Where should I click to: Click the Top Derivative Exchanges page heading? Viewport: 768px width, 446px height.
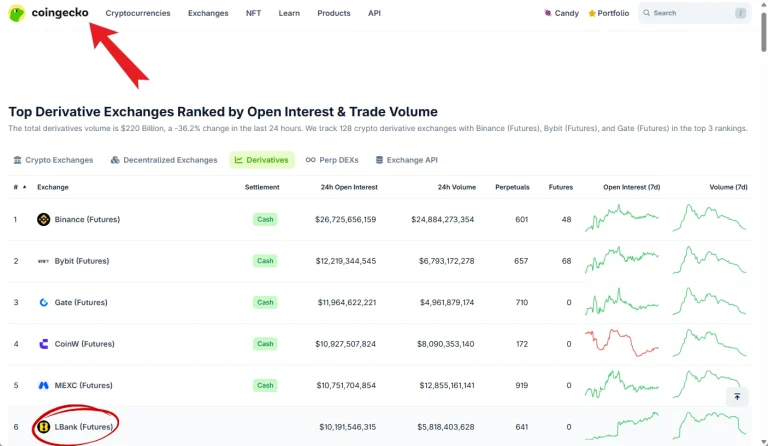point(223,112)
